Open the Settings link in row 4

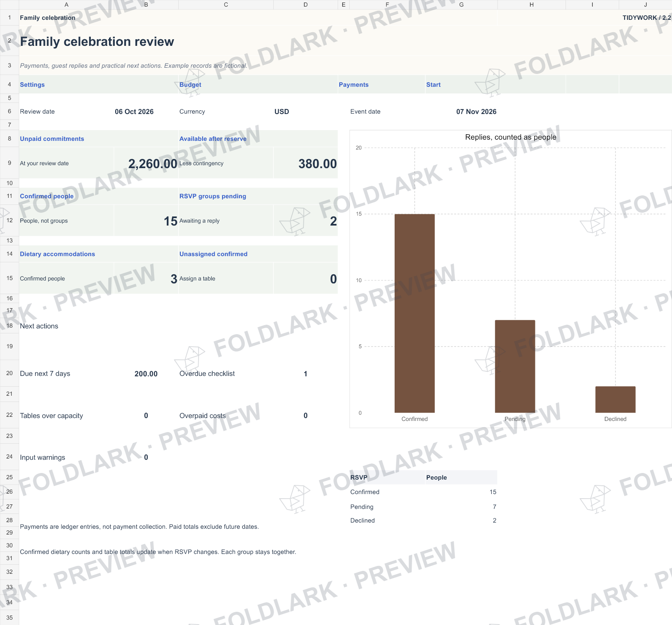click(x=32, y=85)
